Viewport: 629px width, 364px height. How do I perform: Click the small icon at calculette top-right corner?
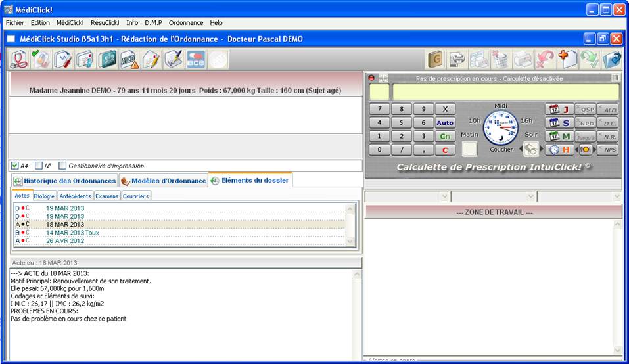pos(615,78)
